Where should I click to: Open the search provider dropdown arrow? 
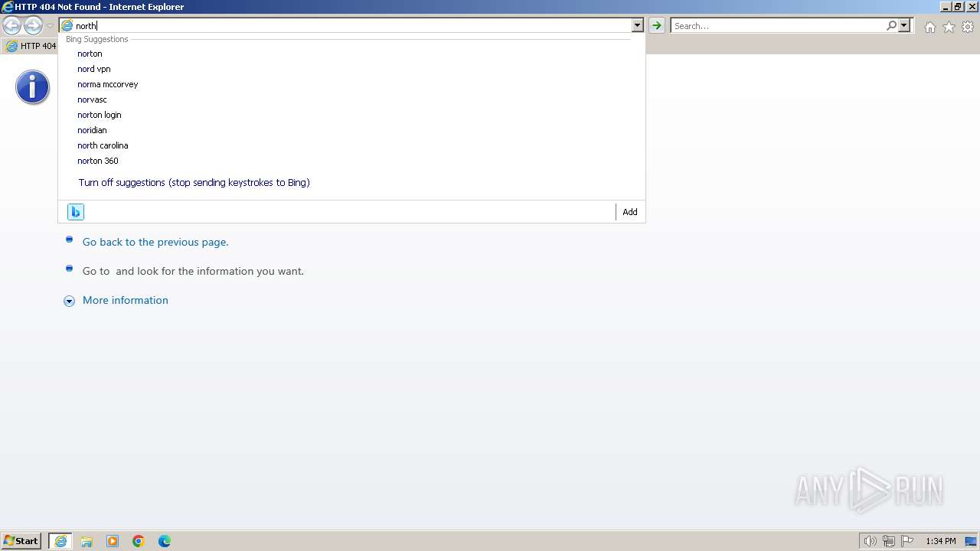[x=904, y=26]
